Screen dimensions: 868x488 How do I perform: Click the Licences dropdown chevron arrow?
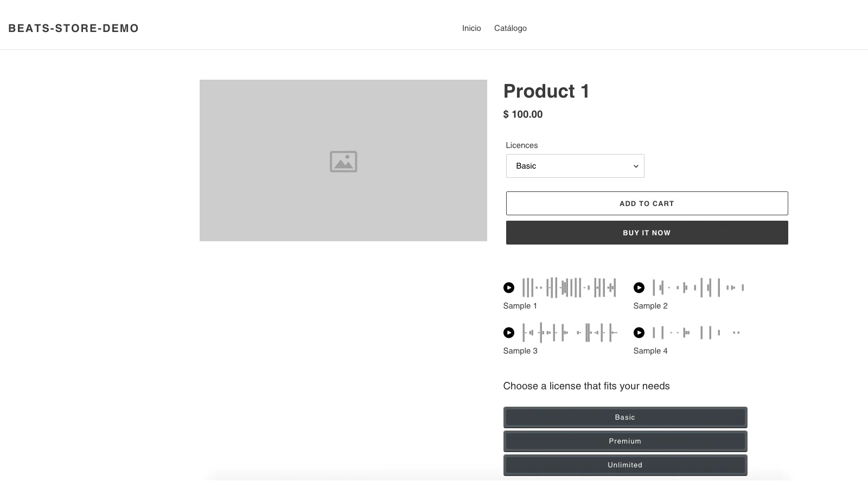coord(636,166)
